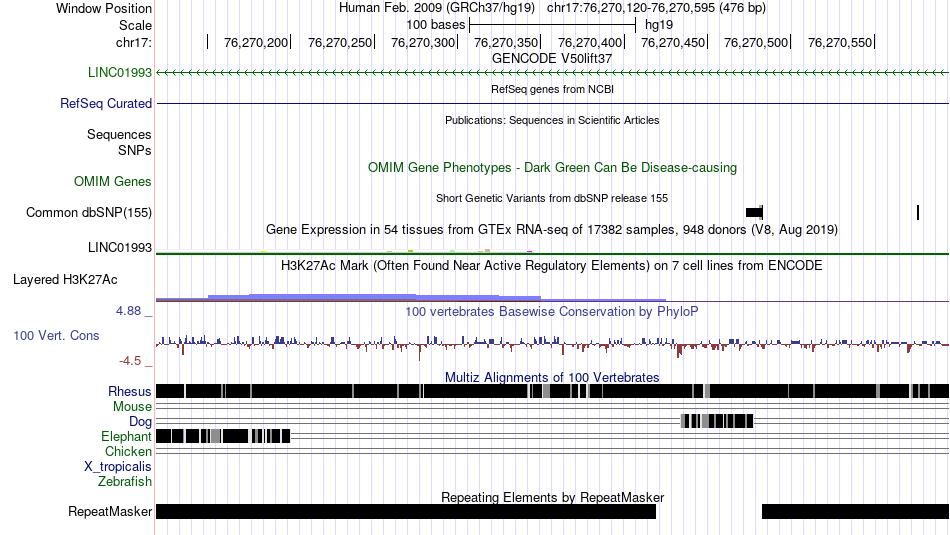Click the -4.5 lower scale value

point(130,361)
